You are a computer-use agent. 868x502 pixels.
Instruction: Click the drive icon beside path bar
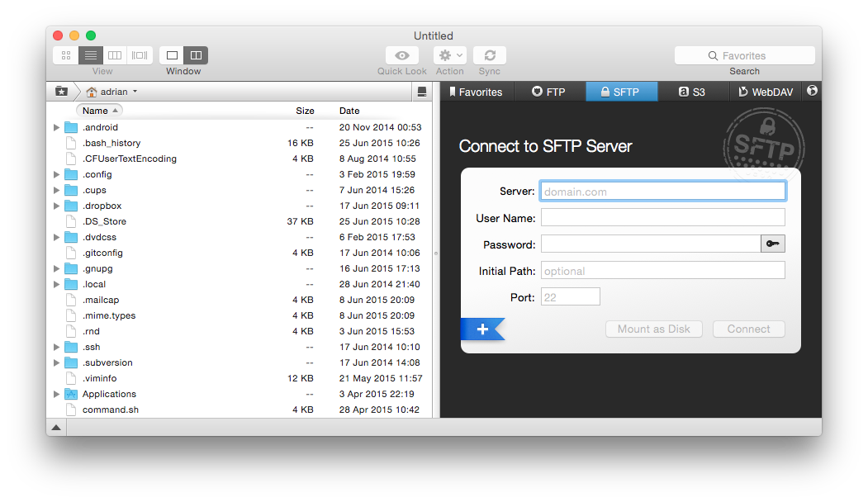tap(422, 92)
